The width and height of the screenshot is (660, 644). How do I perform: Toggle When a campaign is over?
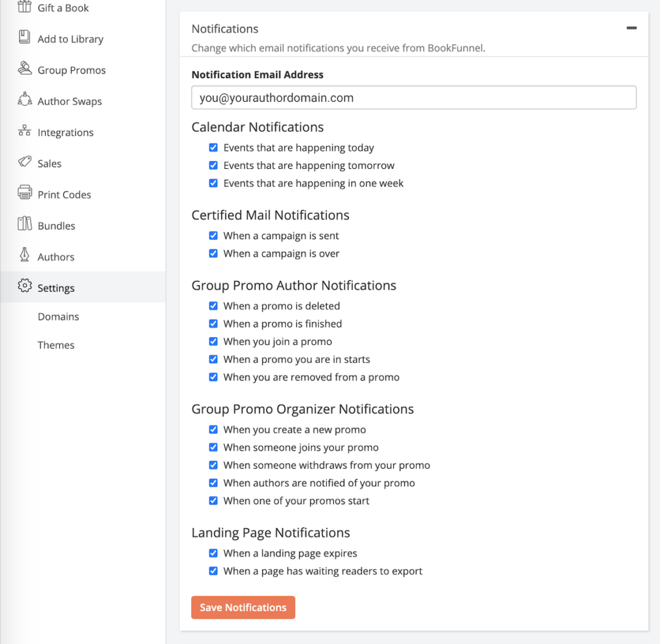[x=213, y=253]
